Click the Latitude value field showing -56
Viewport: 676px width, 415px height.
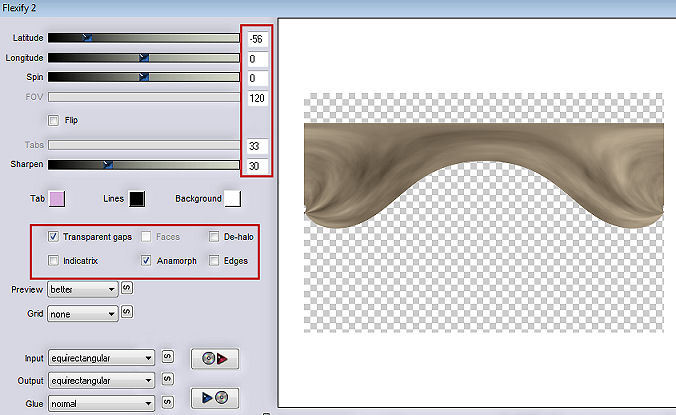click(257, 39)
